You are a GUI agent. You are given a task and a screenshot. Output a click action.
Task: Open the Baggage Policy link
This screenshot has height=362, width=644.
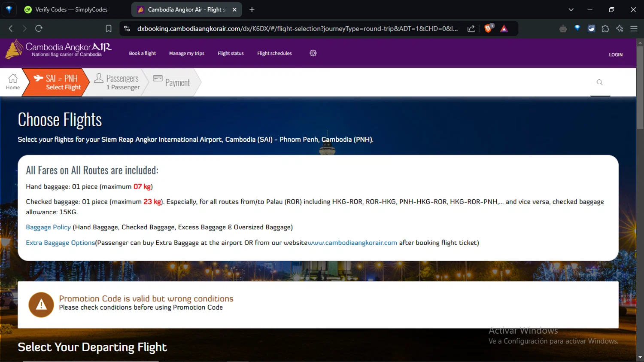[x=48, y=227]
